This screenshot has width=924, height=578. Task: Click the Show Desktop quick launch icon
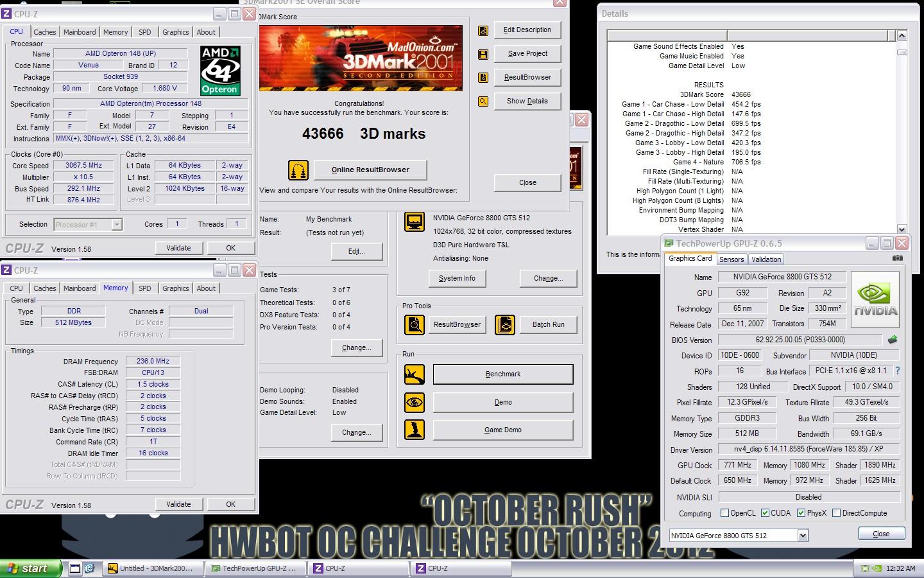coord(75,568)
